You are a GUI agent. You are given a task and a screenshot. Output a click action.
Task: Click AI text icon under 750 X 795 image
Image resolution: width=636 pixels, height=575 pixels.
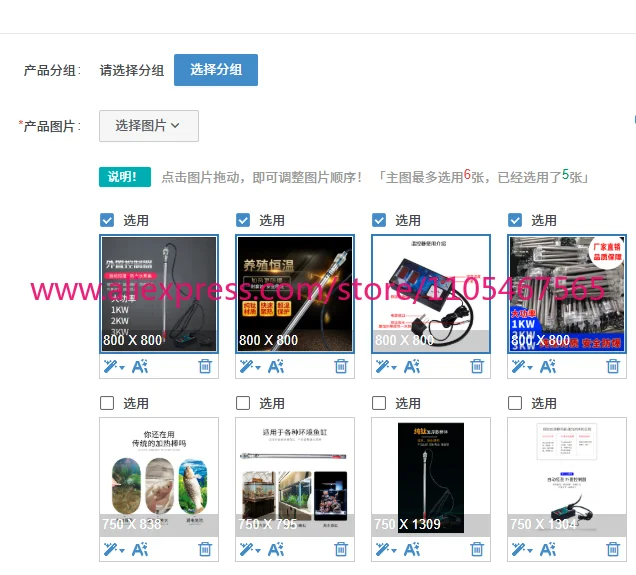[276, 549]
